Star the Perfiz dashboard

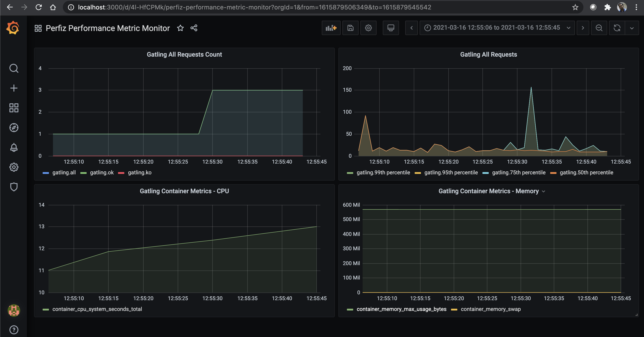180,28
